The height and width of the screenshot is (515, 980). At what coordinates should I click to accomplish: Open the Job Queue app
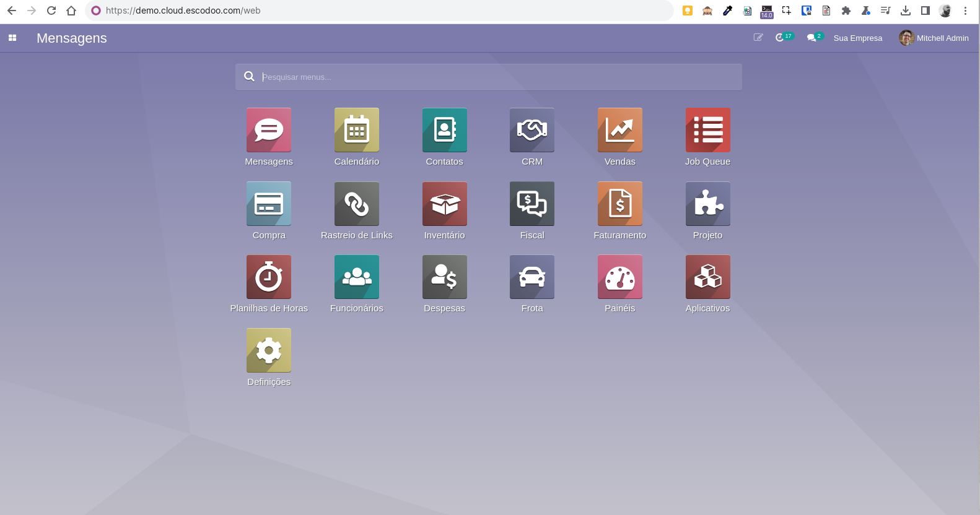pyautogui.click(x=708, y=130)
